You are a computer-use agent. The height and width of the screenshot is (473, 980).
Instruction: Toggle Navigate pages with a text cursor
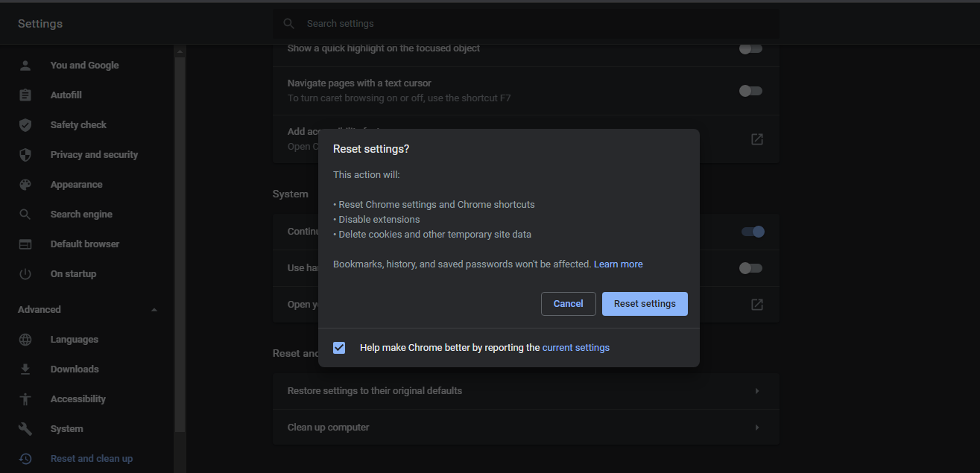point(750,90)
